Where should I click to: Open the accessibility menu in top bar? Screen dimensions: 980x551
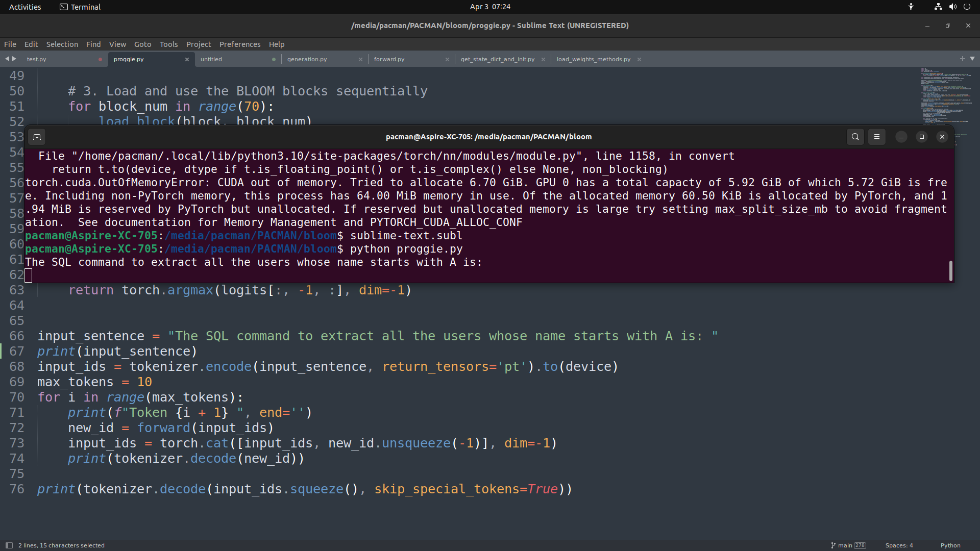point(911,7)
